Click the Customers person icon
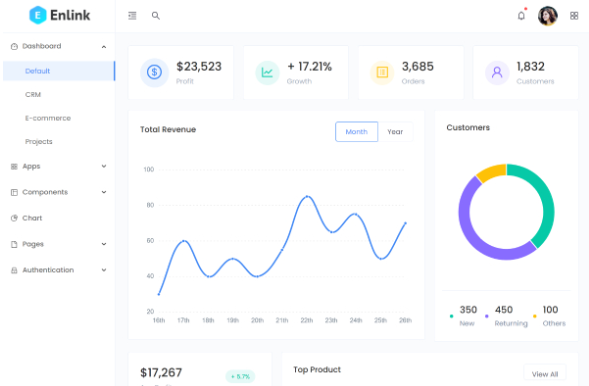The width and height of the screenshot is (589, 386). click(x=497, y=72)
